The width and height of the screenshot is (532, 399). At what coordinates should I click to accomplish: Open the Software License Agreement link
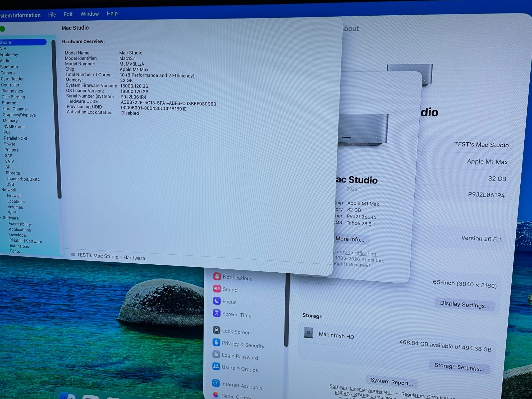click(361, 389)
